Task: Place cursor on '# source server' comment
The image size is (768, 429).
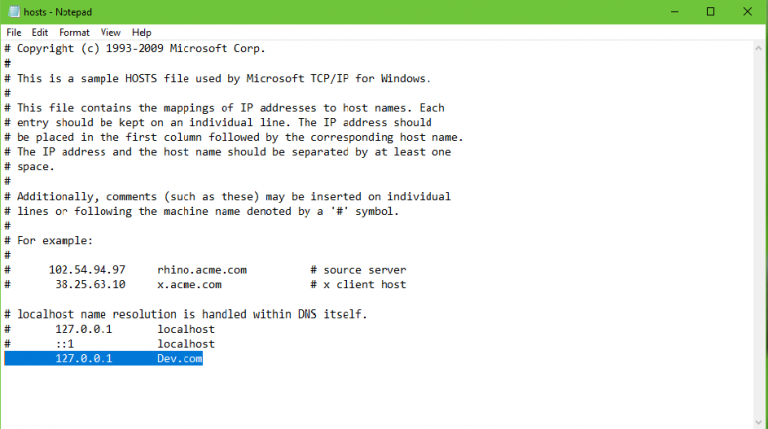Action: pyautogui.click(x=358, y=270)
